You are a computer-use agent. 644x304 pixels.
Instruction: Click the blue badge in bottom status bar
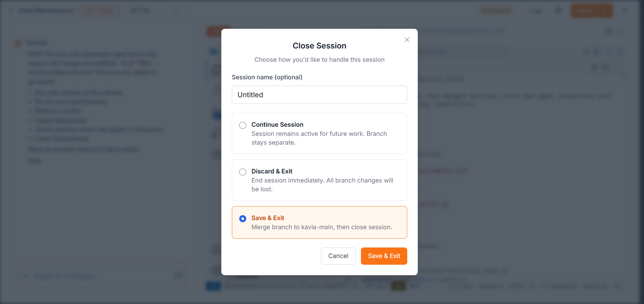[x=213, y=286]
